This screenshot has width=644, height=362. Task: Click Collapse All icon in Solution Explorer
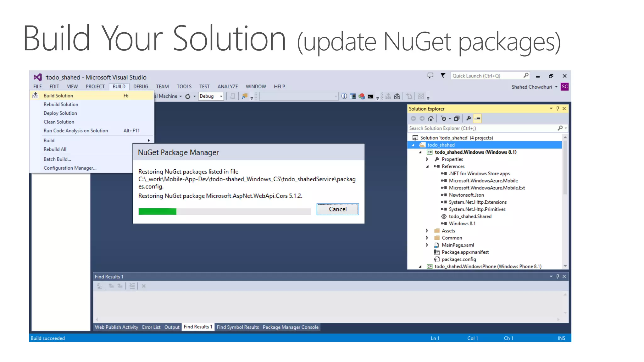(x=457, y=118)
